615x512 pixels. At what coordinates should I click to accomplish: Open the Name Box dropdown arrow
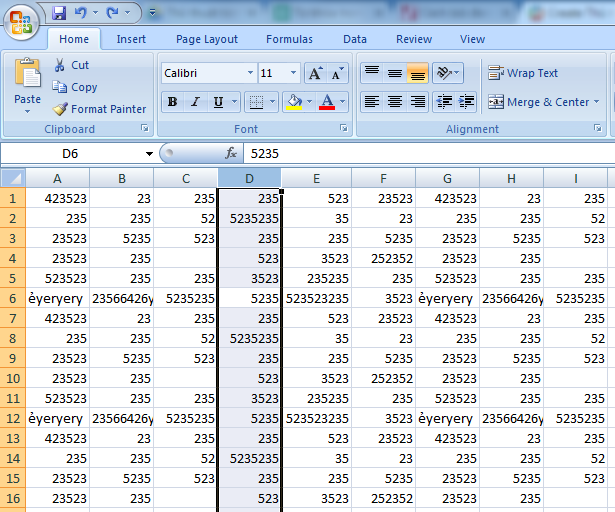[x=149, y=154]
